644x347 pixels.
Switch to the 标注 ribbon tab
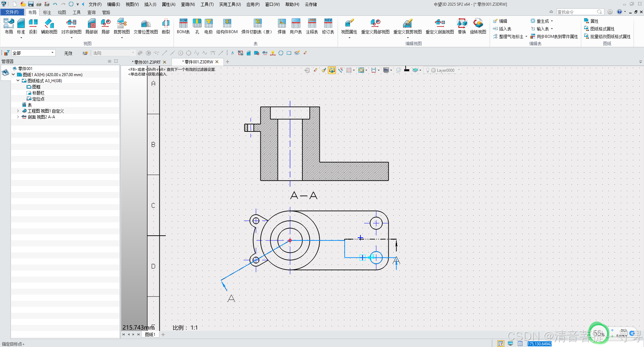47,12
